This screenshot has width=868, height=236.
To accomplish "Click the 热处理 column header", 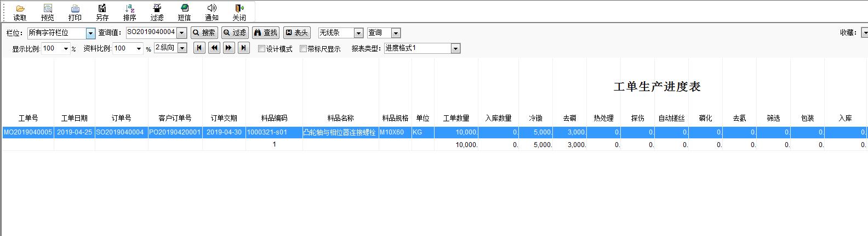I will click(603, 118).
